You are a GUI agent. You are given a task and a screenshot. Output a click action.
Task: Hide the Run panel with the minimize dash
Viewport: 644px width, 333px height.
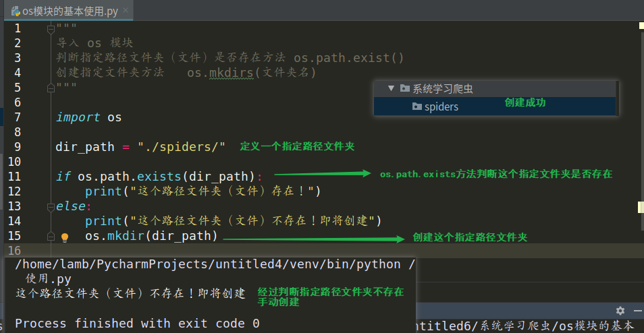click(637, 311)
